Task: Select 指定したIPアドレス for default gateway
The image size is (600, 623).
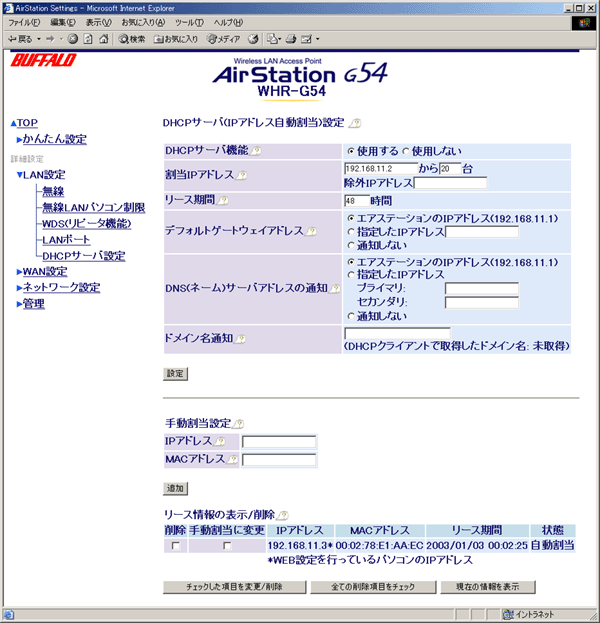Action: click(x=350, y=232)
